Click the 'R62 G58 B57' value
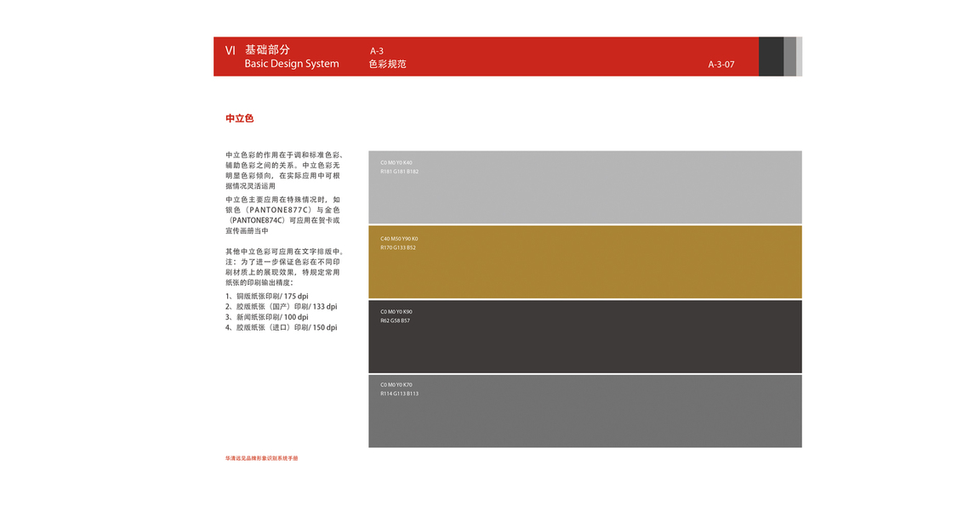980x510 pixels. [395, 320]
